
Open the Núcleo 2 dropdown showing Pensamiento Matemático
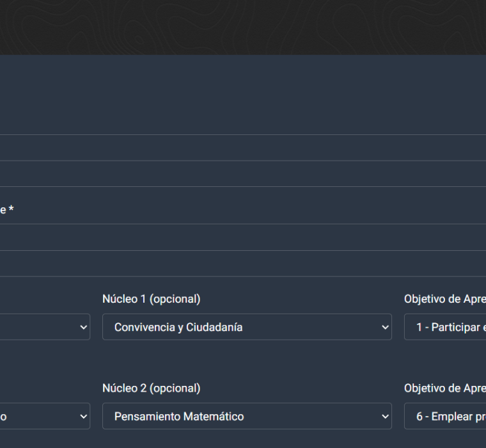pos(246,417)
